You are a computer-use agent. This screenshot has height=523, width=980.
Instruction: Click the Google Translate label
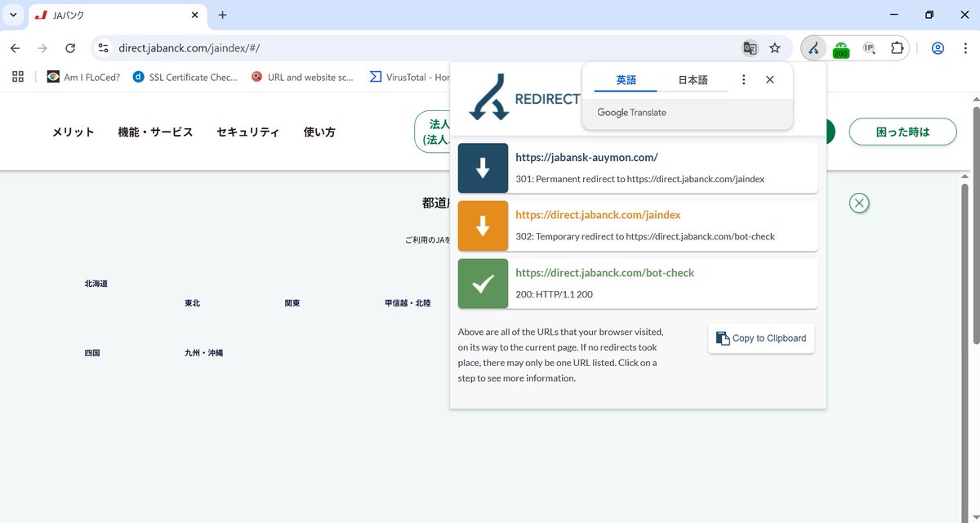631,113
